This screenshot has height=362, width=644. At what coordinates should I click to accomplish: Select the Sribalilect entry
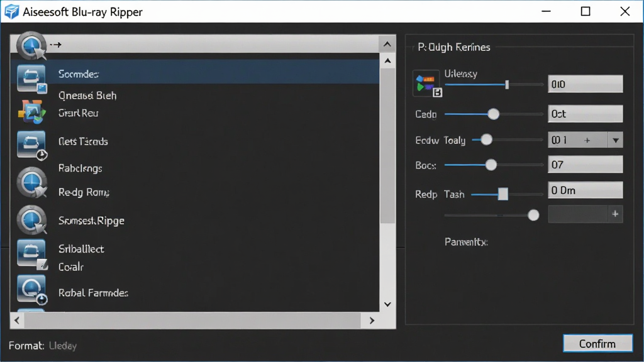(81, 249)
